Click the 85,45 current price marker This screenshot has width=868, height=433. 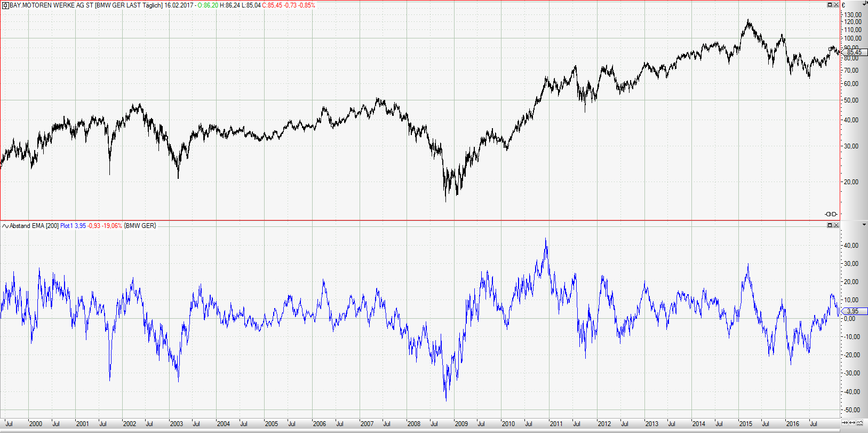(854, 52)
